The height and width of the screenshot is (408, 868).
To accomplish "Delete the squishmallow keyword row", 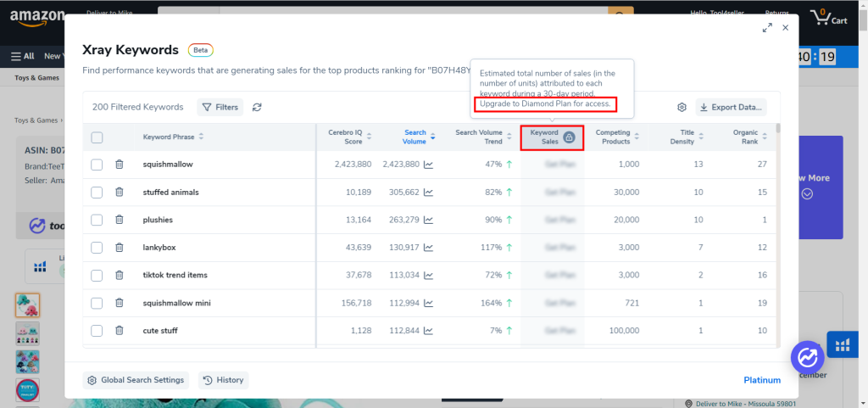I will click(x=119, y=165).
